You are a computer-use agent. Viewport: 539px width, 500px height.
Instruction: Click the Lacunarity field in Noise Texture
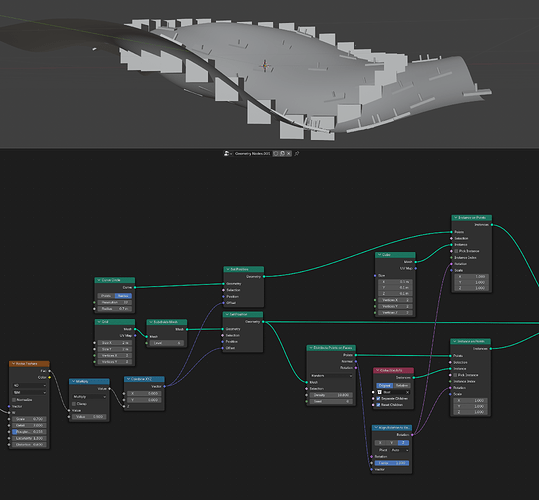[29, 438]
